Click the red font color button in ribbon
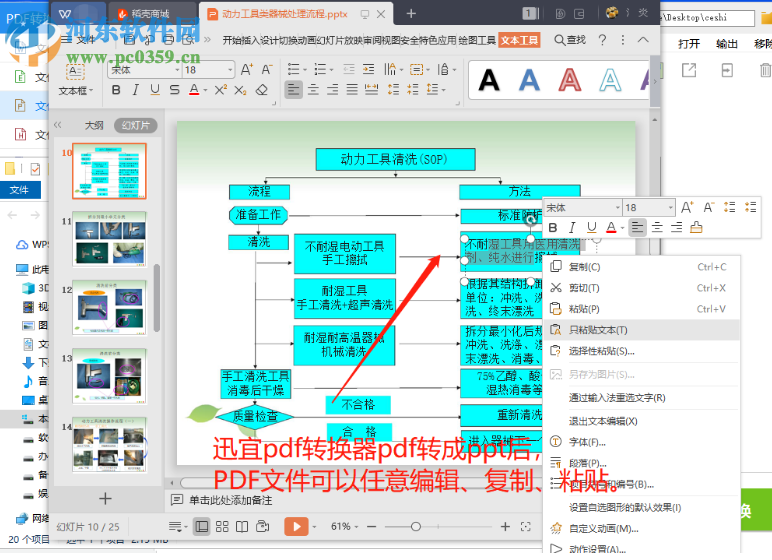This screenshot has height=560, width=772. click(194, 90)
